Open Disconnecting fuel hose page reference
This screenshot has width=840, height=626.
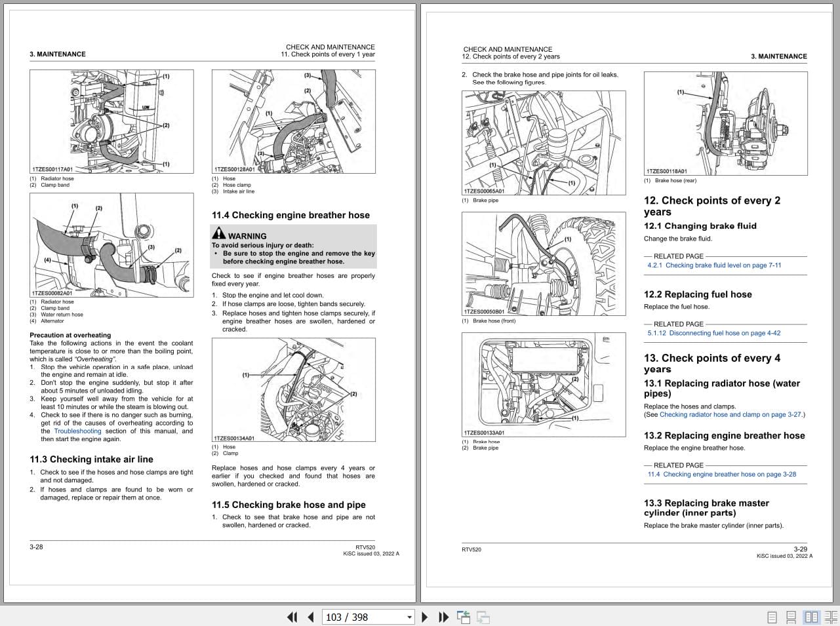coord(713,333)
